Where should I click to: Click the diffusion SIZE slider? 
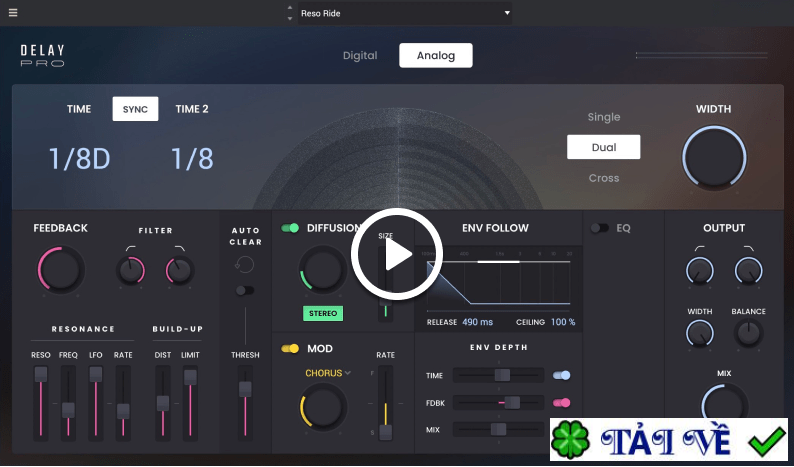coord(385,284)
